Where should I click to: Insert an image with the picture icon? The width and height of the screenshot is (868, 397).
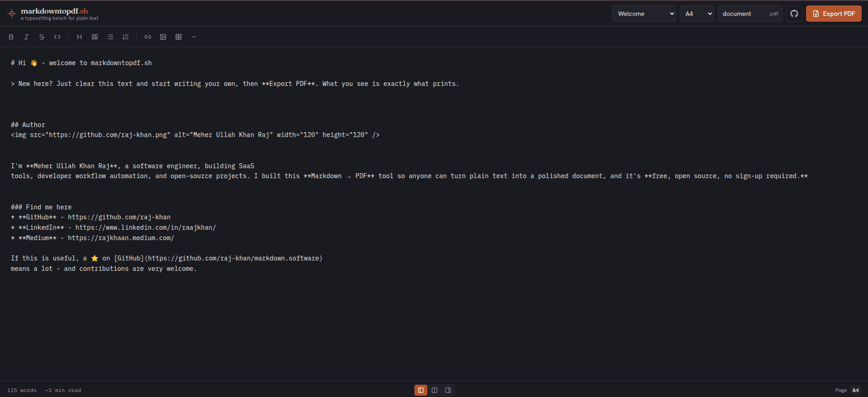pos(163,37)
